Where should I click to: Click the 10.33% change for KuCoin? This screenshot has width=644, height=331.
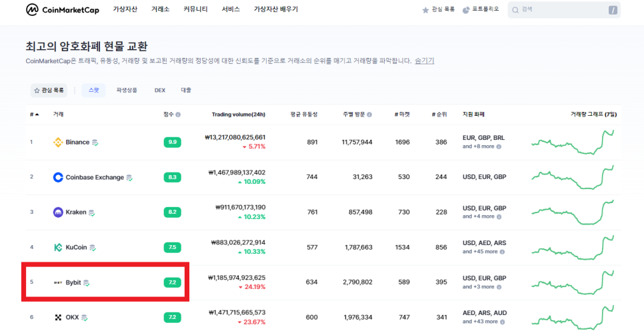pos(255,252)
